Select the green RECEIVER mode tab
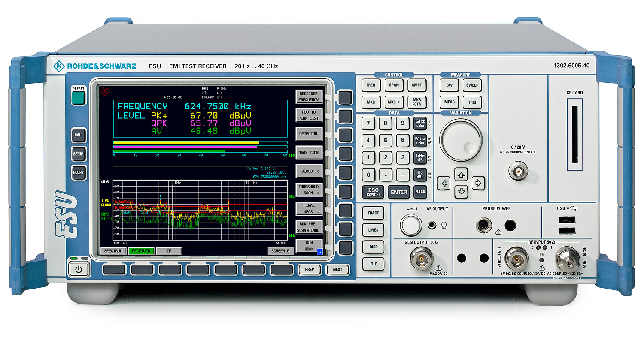This screenshot has width=644, height=343. (x=141, y=251)
